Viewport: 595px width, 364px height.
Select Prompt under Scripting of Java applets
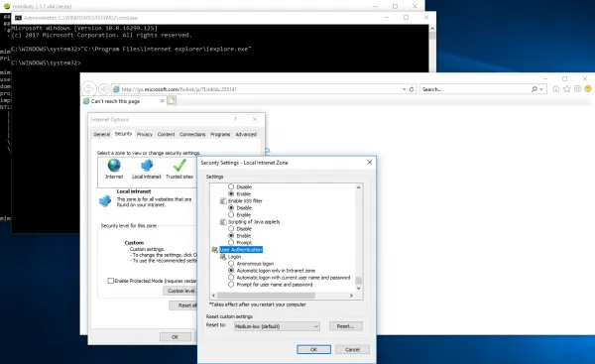tap(231, 243)
